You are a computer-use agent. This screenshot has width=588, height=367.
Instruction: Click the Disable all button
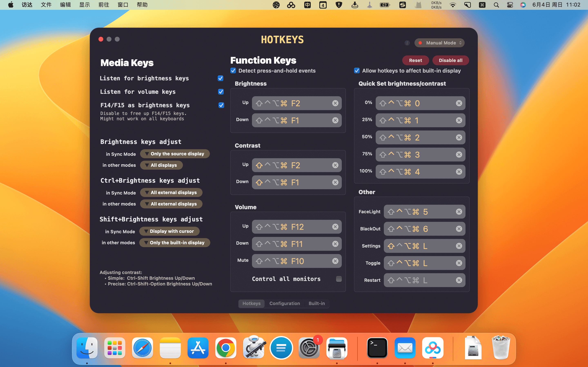pos(450,60)
